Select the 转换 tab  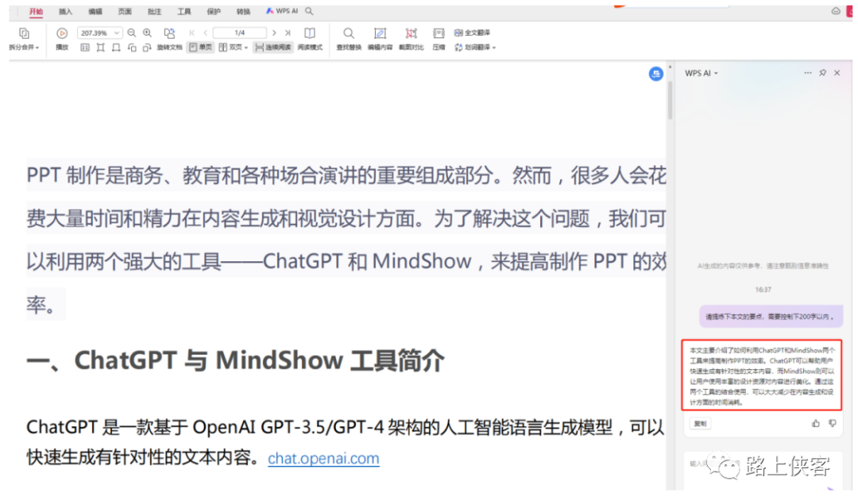(243, 11)
